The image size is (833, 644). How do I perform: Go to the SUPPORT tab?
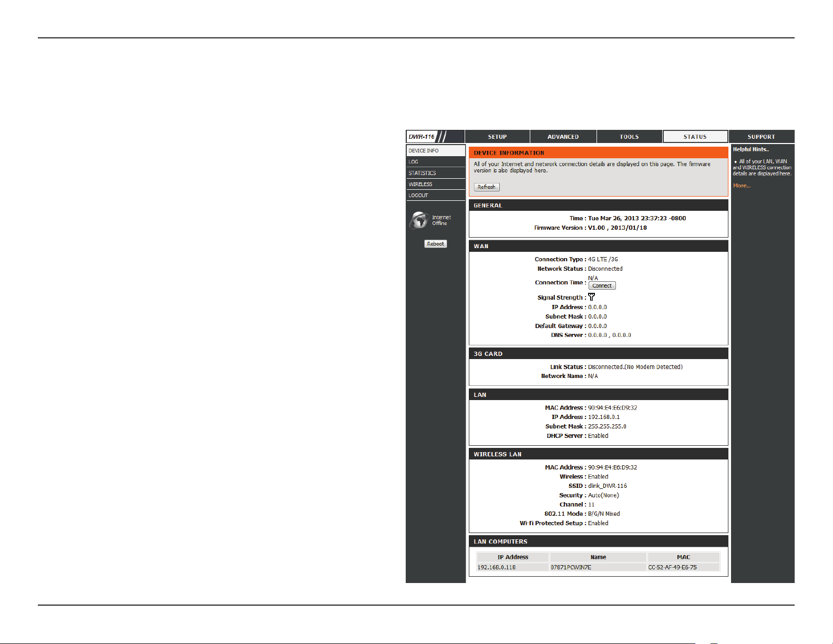762,137
